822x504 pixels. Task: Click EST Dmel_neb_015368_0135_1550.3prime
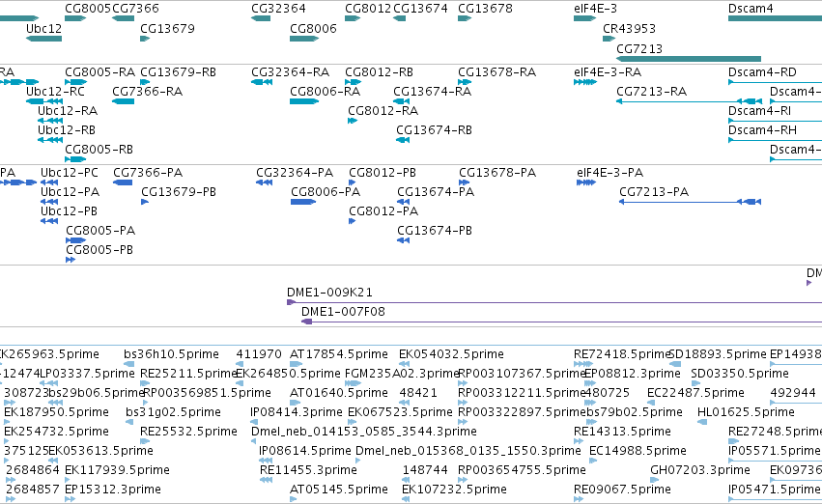[x=468, y=451]
